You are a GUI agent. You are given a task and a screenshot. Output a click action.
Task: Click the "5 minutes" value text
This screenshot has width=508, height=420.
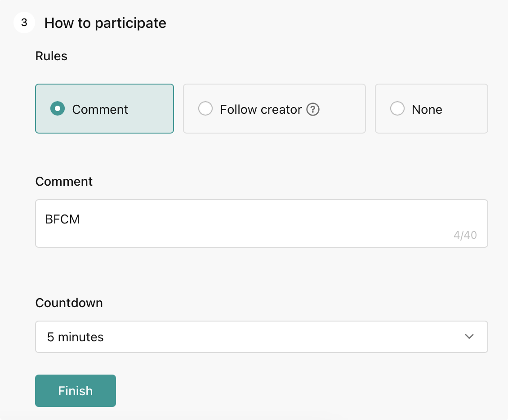76,337
